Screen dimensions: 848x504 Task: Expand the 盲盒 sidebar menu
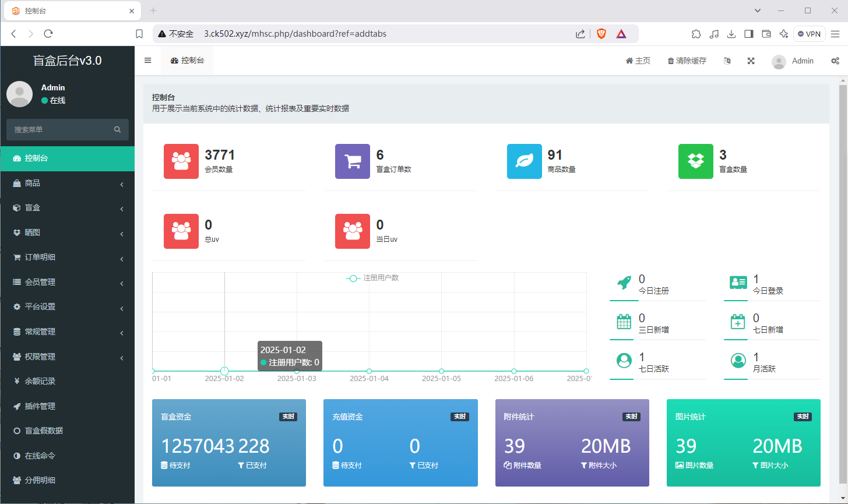67,208
